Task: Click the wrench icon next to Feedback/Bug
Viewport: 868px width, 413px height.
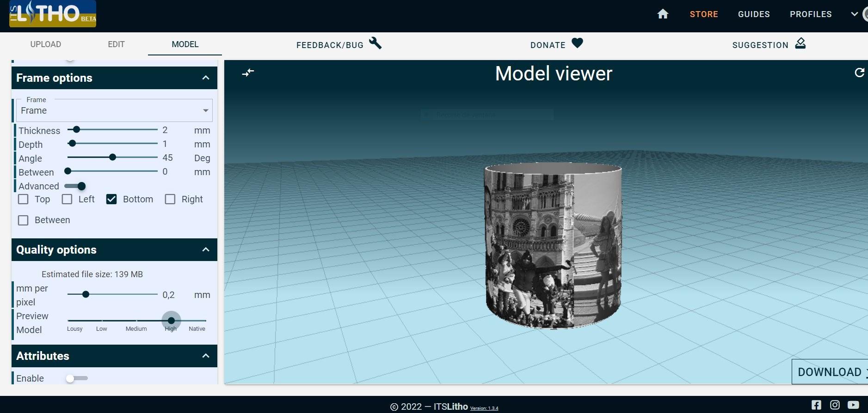Action: [x=375, y=43]
